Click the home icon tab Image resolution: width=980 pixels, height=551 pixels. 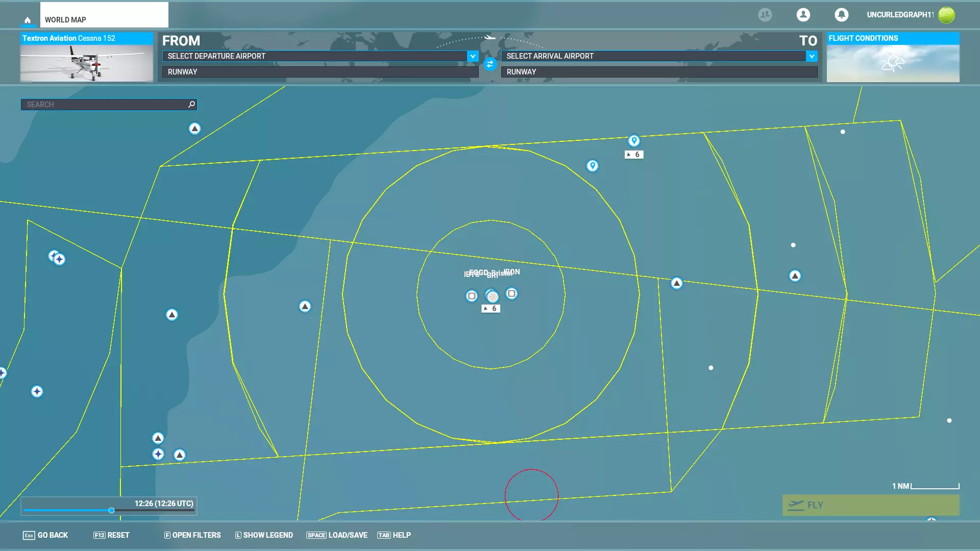[28, 20]
